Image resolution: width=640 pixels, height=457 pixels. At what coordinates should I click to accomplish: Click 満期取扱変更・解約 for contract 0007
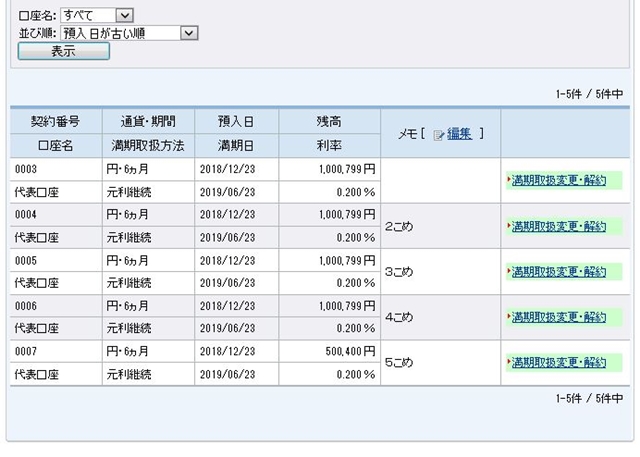(x=559, y=362)
